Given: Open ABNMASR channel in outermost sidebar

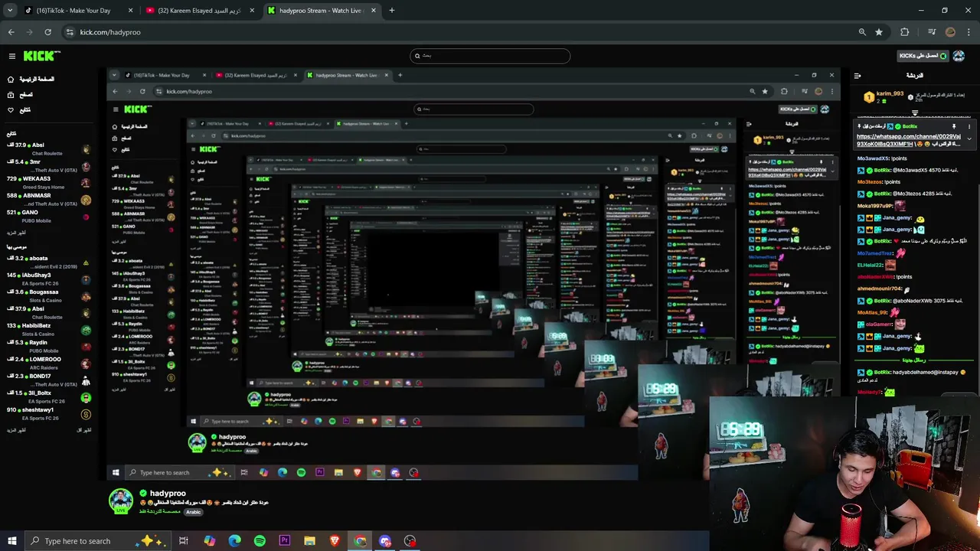Looking at the screenshot, I should click(47, 199).
